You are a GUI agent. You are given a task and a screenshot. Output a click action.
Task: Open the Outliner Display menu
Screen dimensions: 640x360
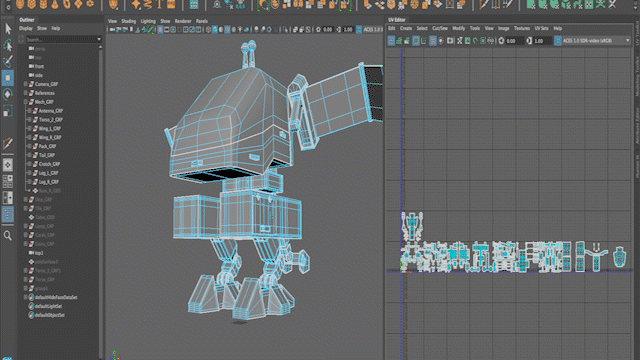pos(26,29)
